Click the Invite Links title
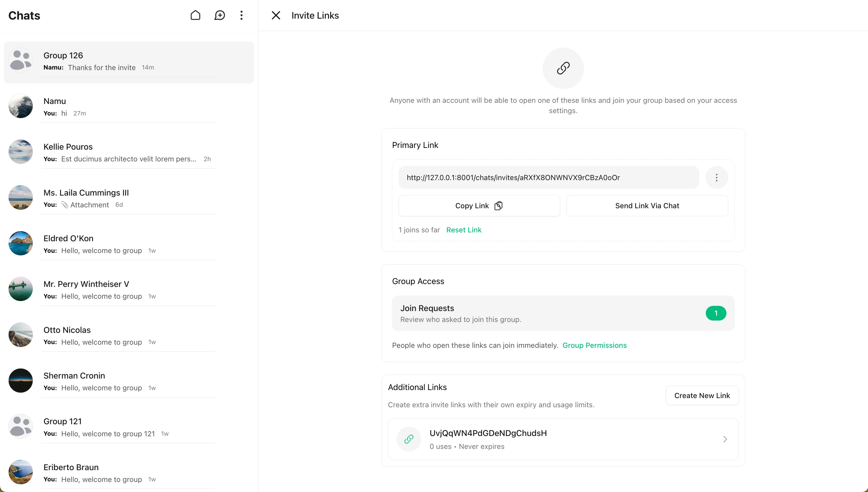This screenshot has height=492, width=868. tap(315, 16)
